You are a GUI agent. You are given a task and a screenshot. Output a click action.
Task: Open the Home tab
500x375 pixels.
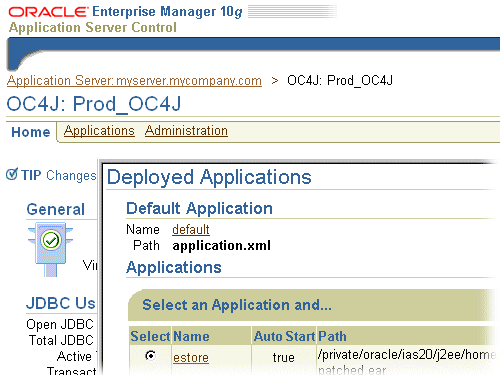[31, 132]
